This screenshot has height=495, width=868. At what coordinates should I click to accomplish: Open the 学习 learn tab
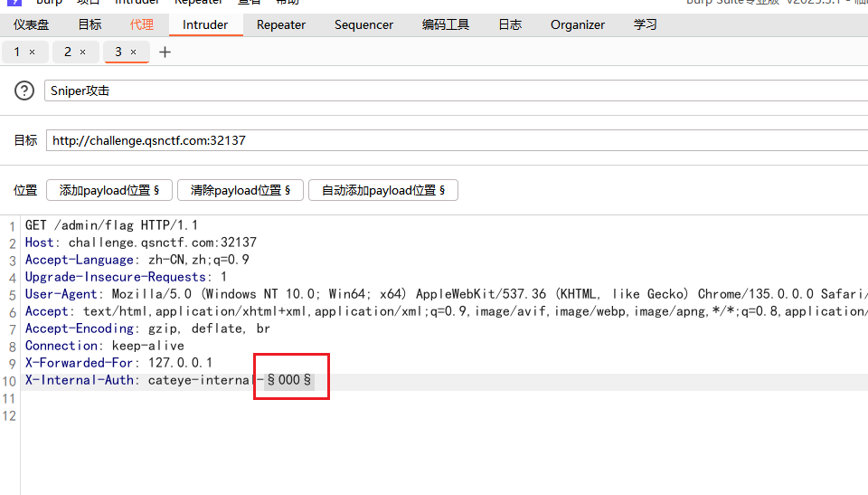click(x=645, y=25)
